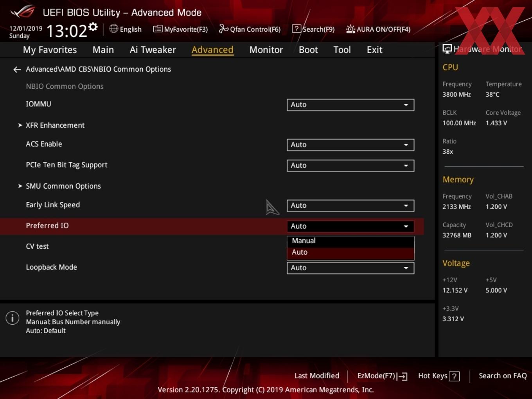
Task: Change language via English button
Action: (x=125, y=29)
